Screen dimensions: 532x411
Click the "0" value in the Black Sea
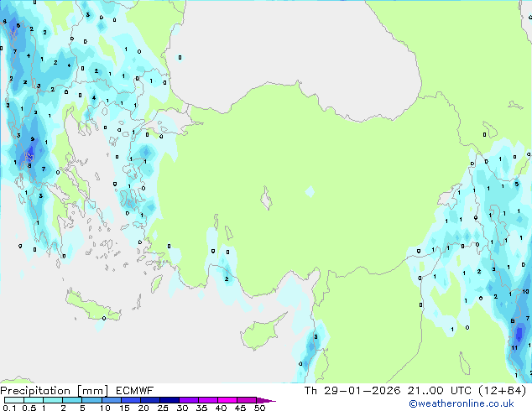[180, 58]
